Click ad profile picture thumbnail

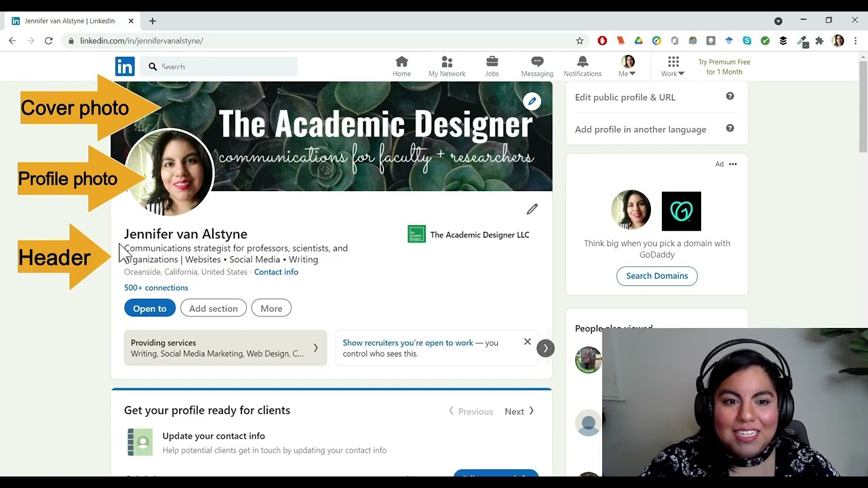(x=631, y=210)
